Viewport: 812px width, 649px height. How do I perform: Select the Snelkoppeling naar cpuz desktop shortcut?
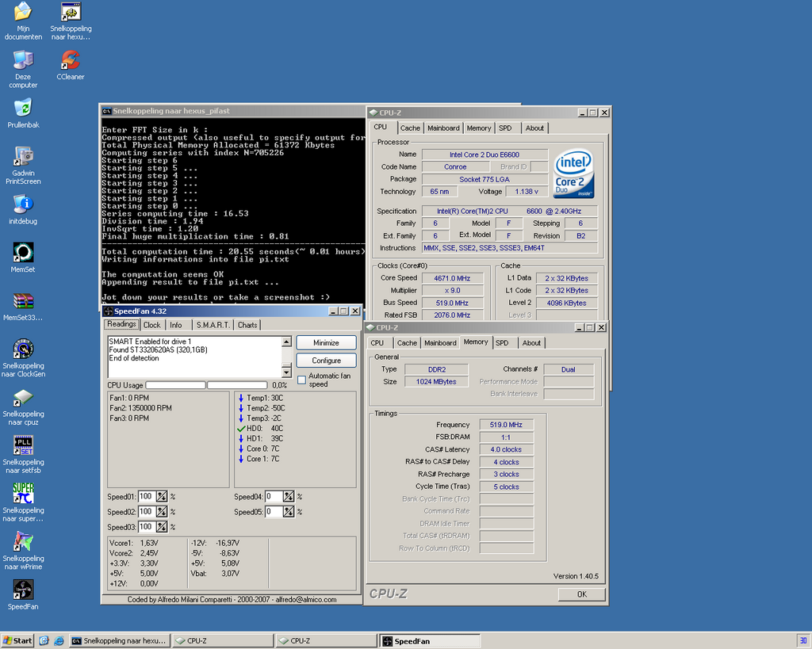(x=23, y=407)
